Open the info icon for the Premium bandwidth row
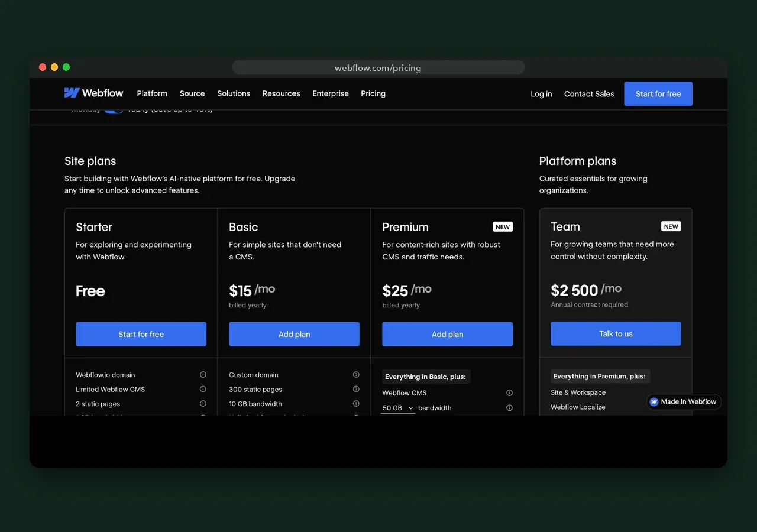 coord(509,408)
